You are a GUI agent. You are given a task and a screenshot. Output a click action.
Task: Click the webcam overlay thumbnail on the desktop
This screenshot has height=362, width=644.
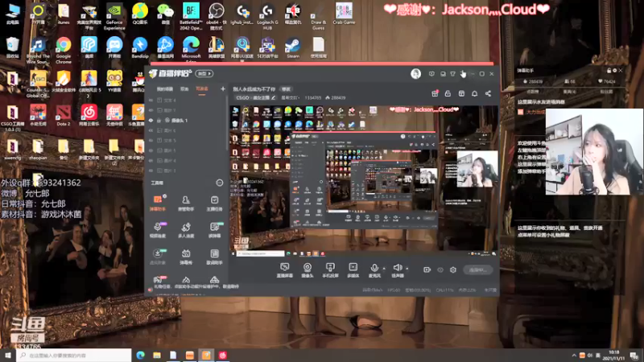(594, 151)
